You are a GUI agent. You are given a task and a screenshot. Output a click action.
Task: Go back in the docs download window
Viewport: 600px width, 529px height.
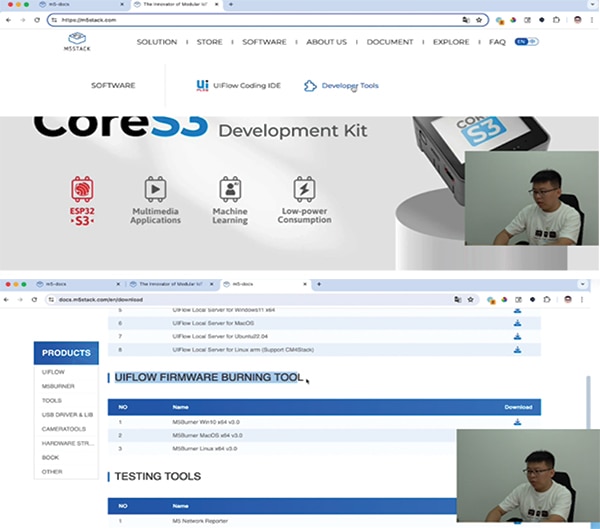[x=6, y=300]
